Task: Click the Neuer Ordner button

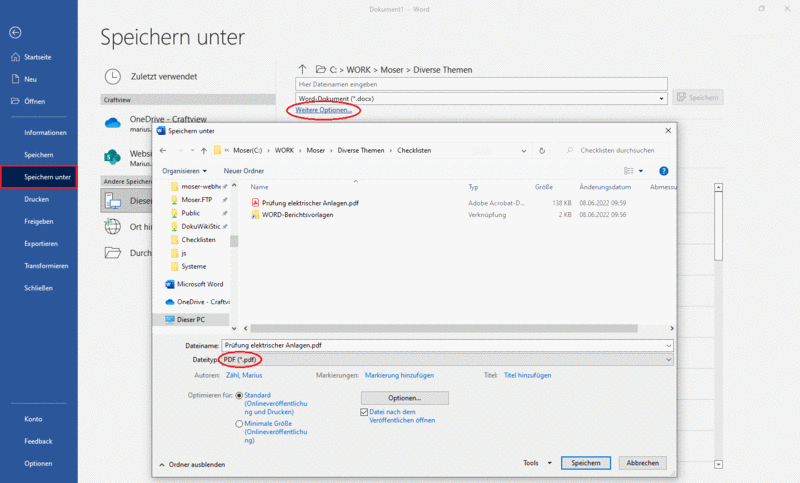Action: (244, 171)
